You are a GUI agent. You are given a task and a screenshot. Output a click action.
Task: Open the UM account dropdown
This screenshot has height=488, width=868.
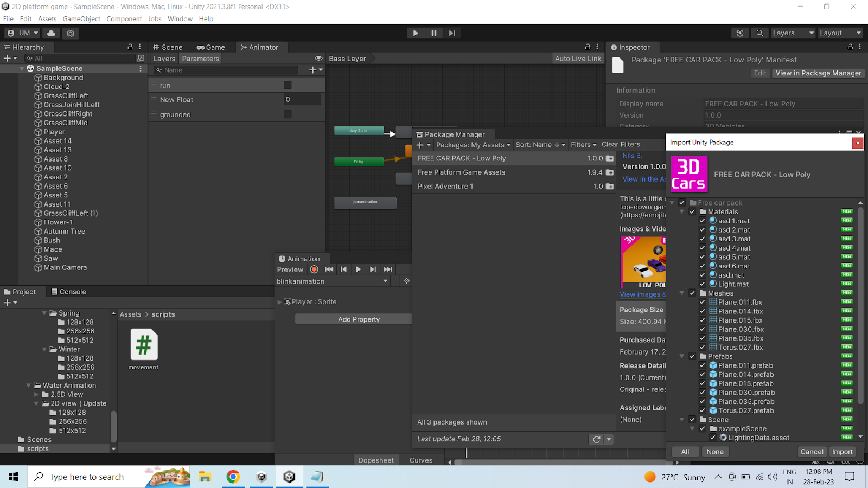point(22,33)
